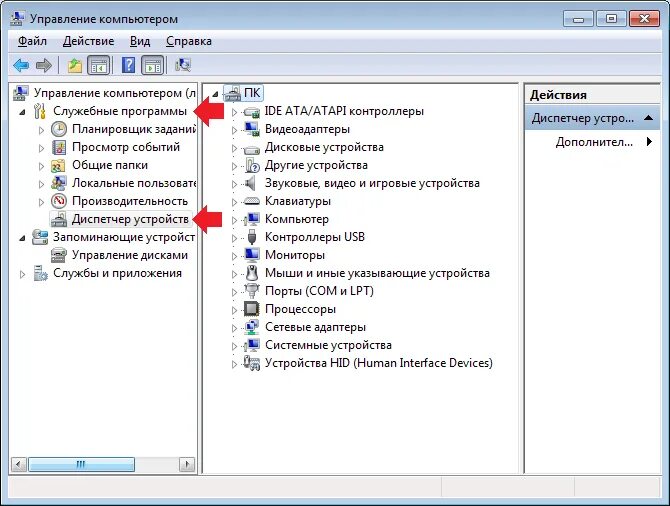The height and width of the screenshot is (506, 670).
Task: Select the Процессоры label
Action: click(x=300, y=309)
